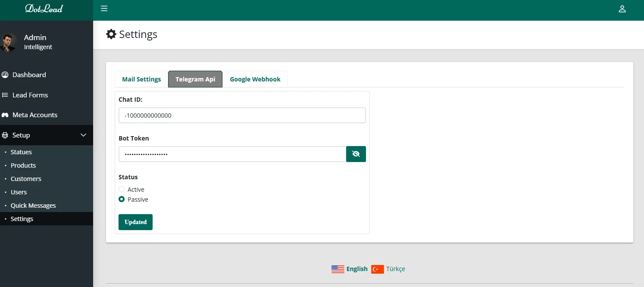Click the Chat ID input field

coord(242,115)
